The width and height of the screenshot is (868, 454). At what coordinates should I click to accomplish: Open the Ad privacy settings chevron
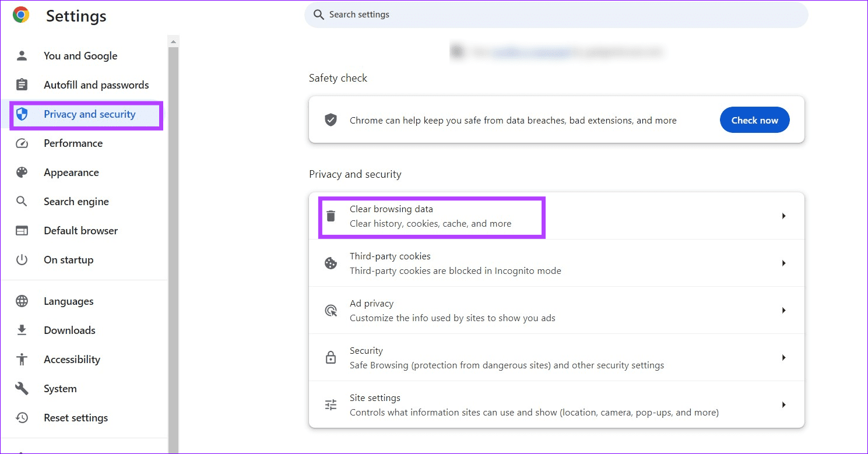pyautogui.click(x=784, y=310)
